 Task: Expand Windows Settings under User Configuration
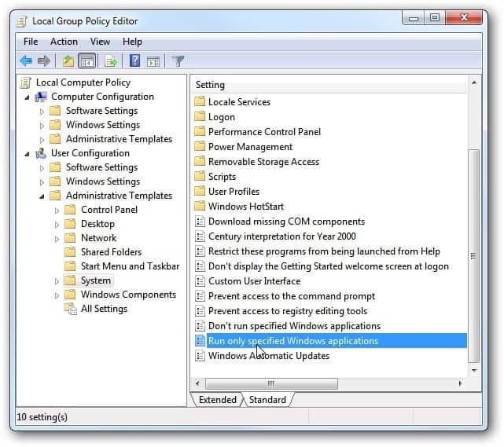pos(42,182)
